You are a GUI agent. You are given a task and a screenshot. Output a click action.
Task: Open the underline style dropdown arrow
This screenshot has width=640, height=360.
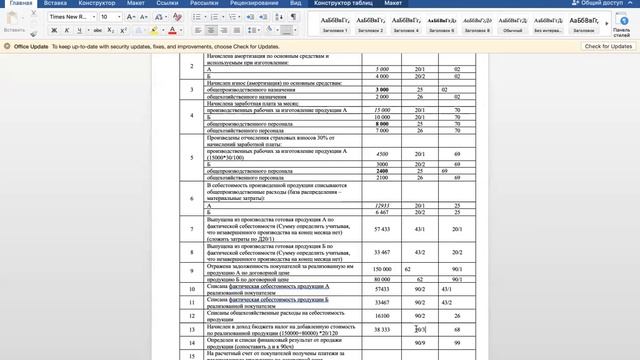coord(88,30)
